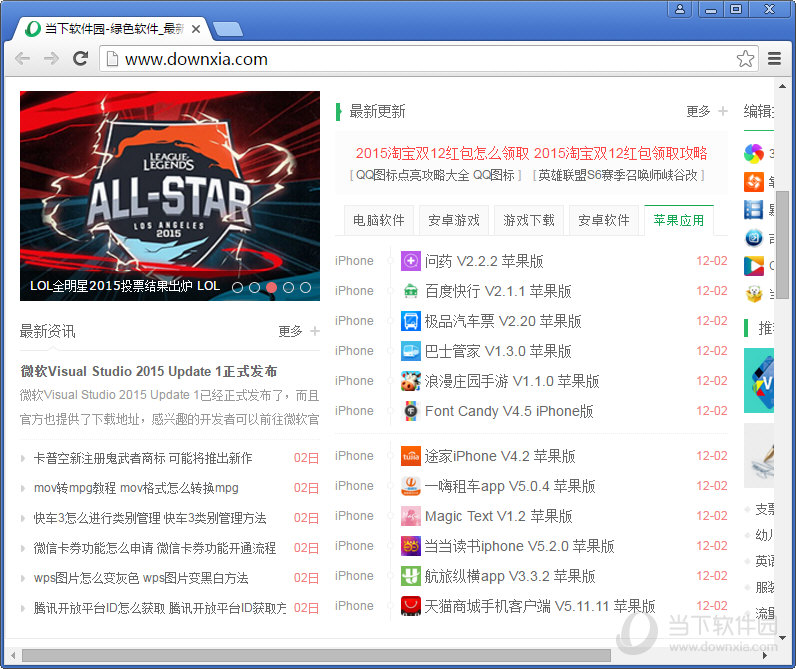Expand 更多 + in 最新资讯 section
Screen dimensions: 796x669
tap(299, 331)
